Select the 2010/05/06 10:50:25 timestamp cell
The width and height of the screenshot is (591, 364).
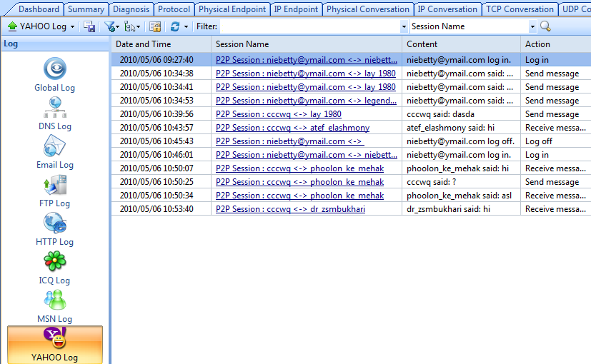pyautogui.click(x=162, y=182)
